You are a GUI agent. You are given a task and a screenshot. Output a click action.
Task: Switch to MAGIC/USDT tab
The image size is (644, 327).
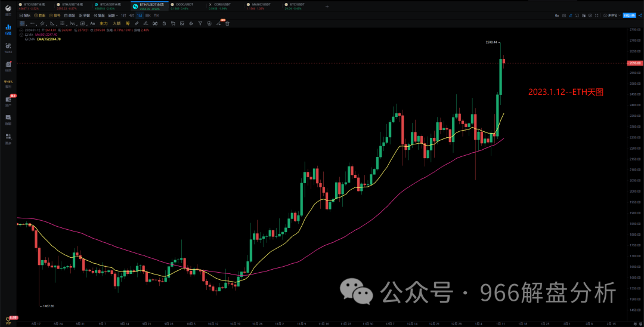(263, 6)
